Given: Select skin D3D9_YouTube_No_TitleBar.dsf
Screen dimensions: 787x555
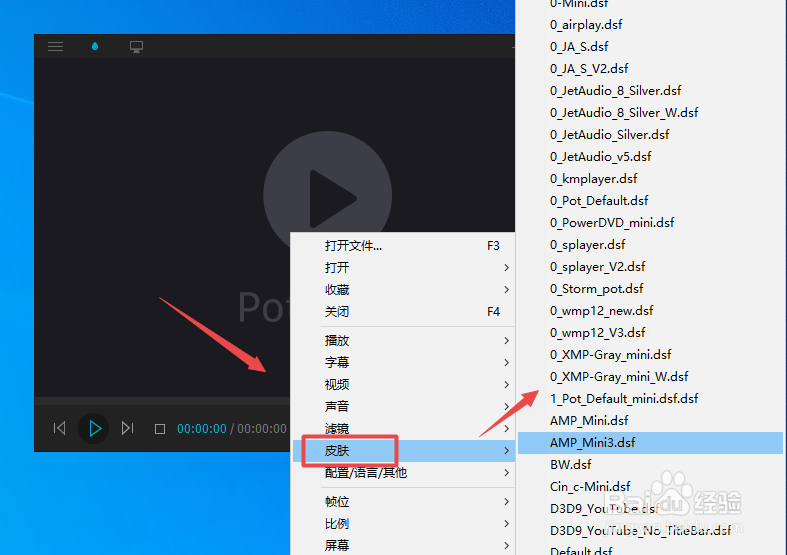Looking at the screenshot, I should click(650, 531).
